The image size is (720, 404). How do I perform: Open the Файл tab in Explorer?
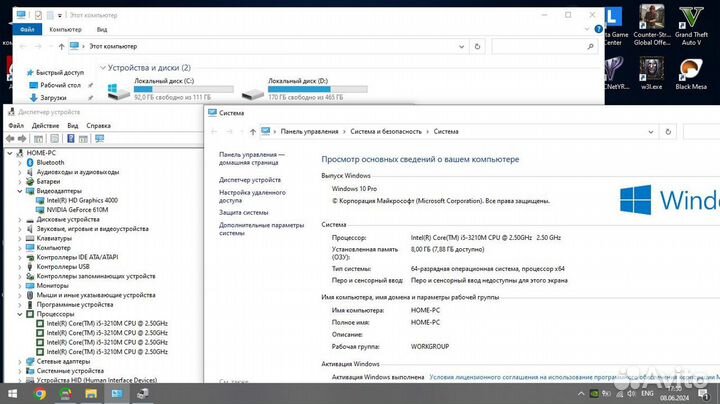click(27, 29)
